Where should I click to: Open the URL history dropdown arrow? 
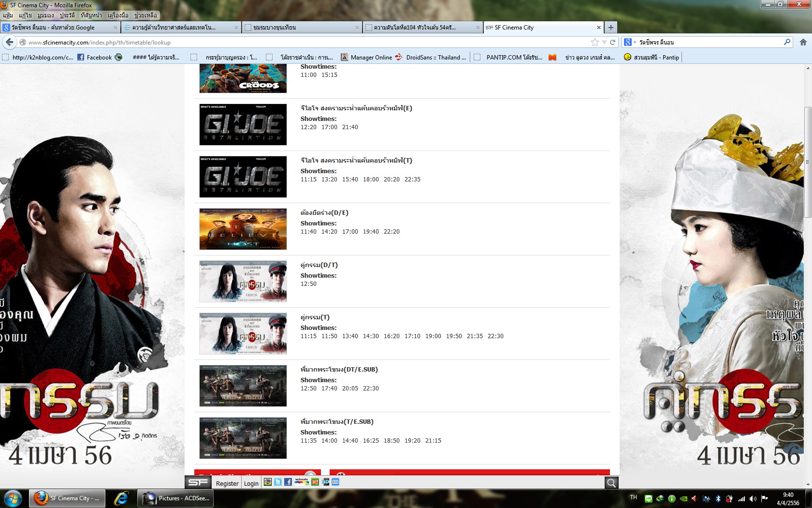pyautogui.click(x=604, y=43)
